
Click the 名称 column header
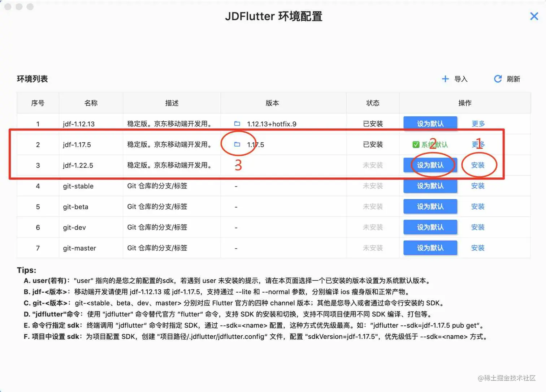click(91, 103)
